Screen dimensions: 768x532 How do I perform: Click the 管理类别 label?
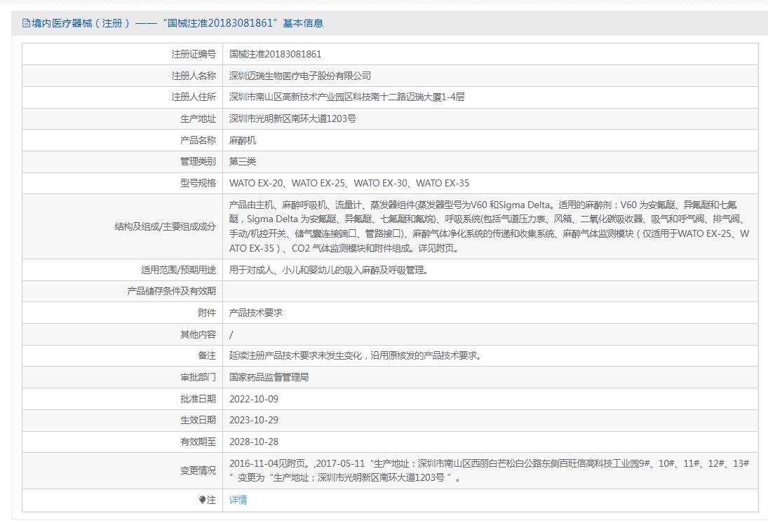(x=198, y=161)
